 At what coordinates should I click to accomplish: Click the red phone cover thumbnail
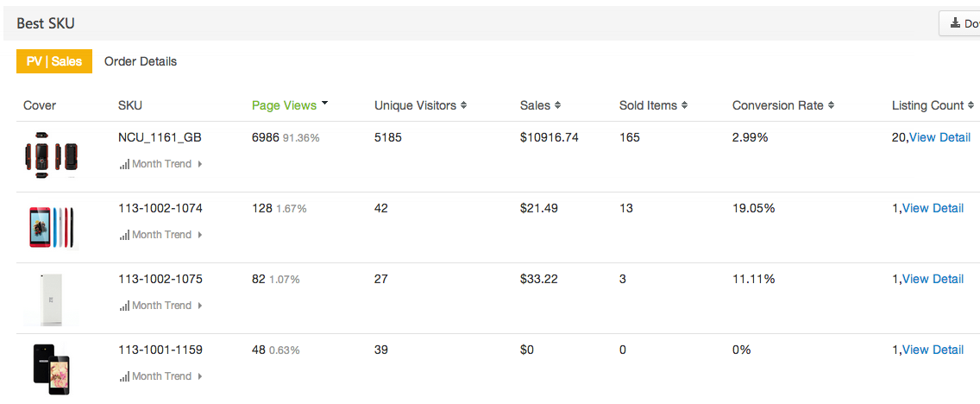click(x=52, y=228)
